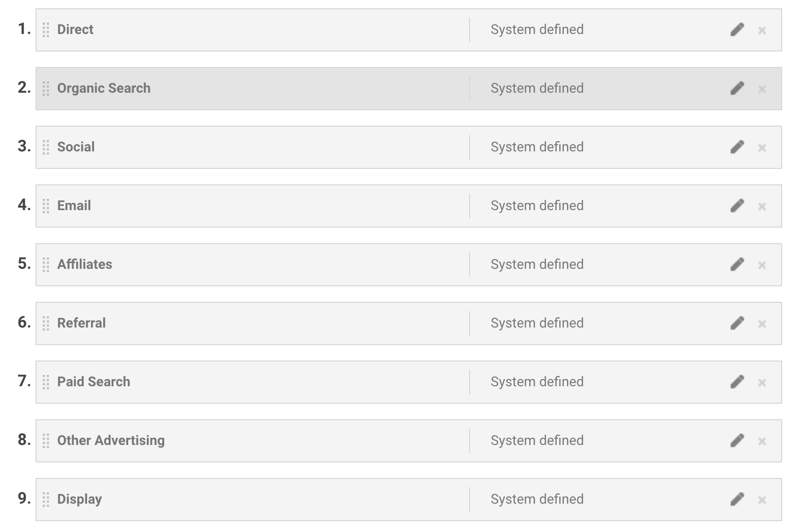Click System defined text in Direct row
The image size is (794, 532).
click(x=537, y=29)
